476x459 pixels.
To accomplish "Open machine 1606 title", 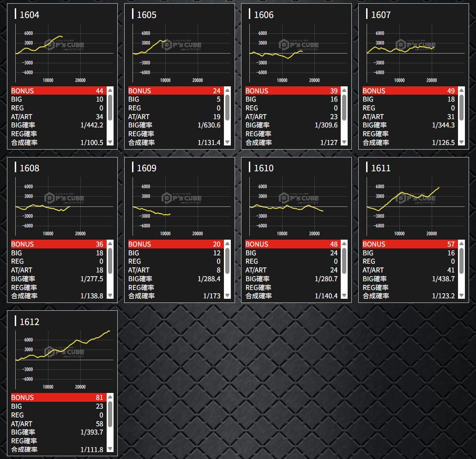I will click(x=264, y=15).
